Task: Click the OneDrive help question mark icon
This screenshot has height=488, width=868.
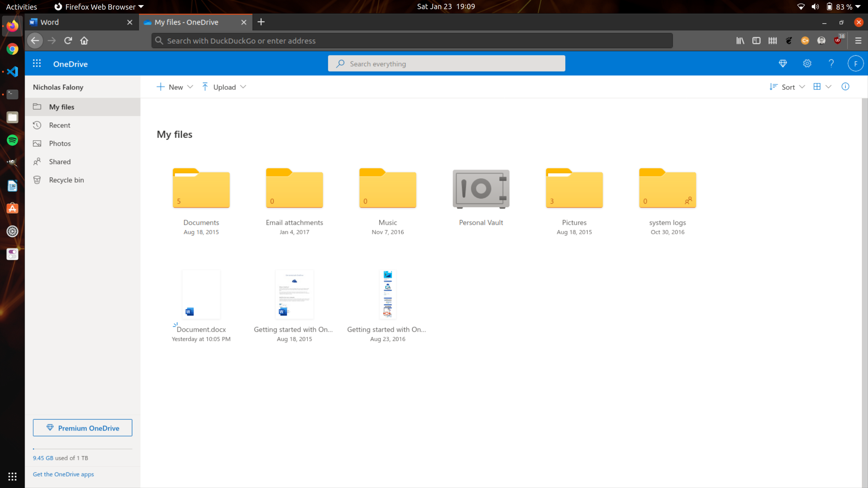Action: point(831,63)
